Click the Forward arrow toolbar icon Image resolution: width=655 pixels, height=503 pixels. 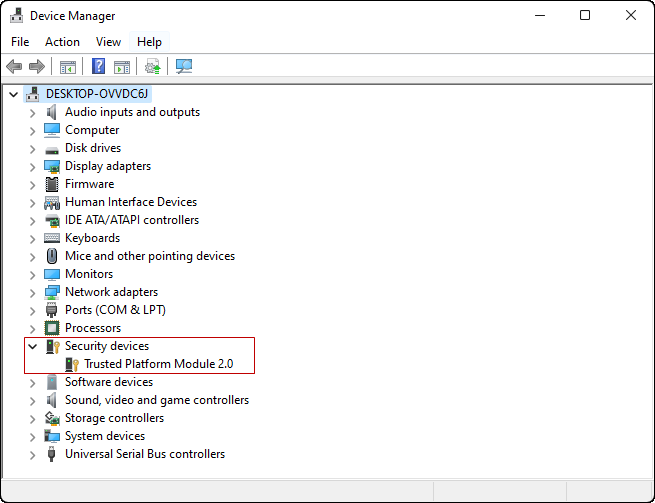coord(37,66)
